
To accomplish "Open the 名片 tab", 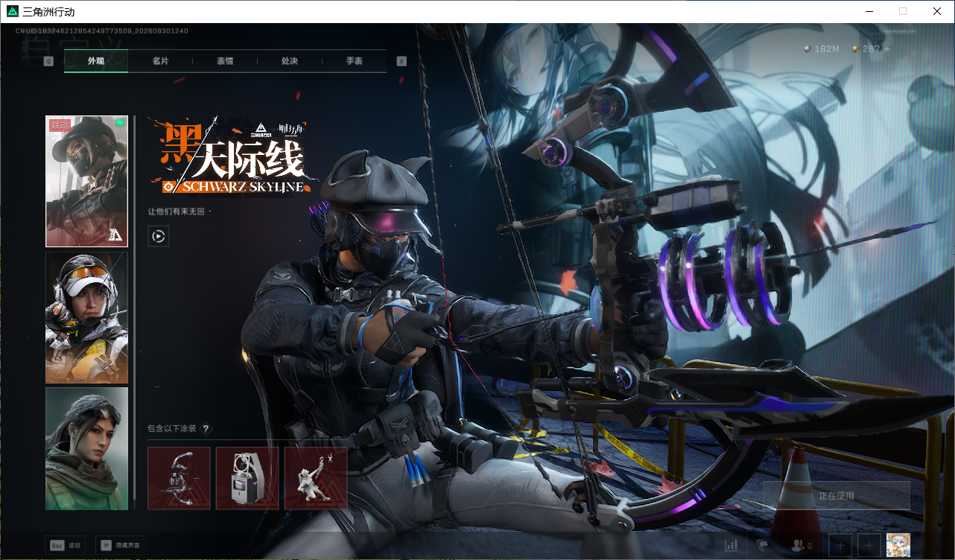I will (x=160, y=61).
